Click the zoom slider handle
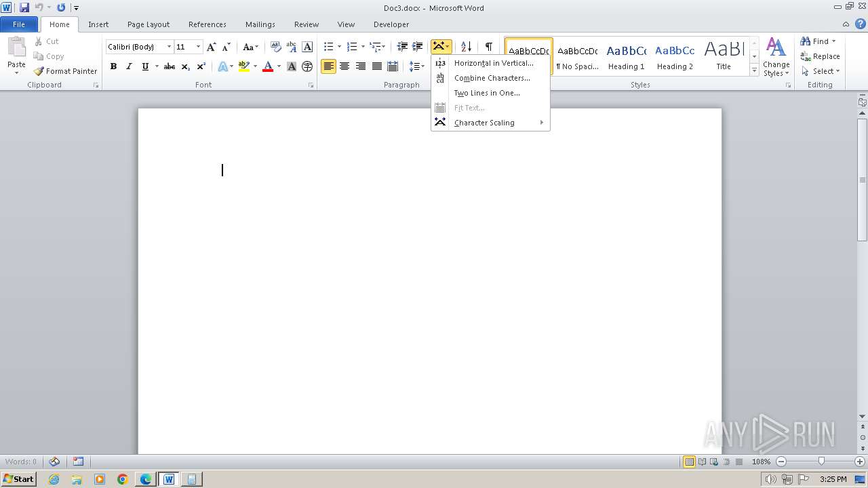This screenshot has width=868, height=488. [x=821, y=462]
